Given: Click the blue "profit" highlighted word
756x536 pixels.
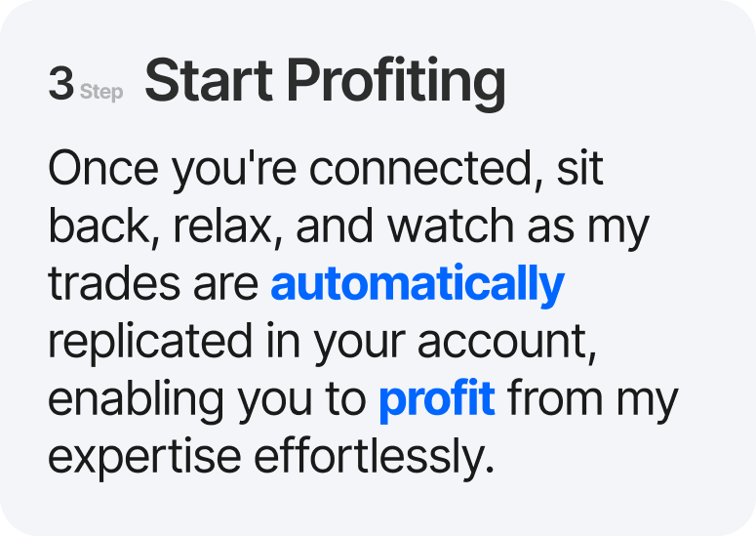Looking at the screenshot, I should pyautogui.click(x=437, y=399).
